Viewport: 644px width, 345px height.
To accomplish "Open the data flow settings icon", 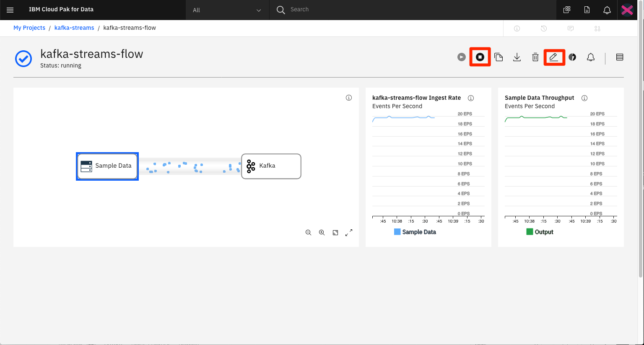I will (597, 29).
